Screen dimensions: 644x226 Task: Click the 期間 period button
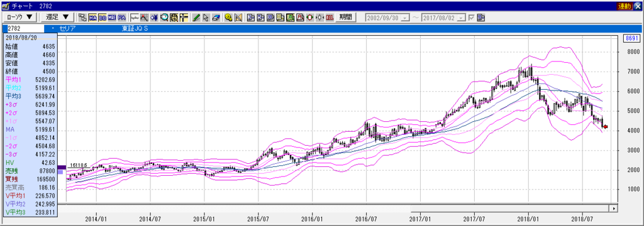tap(345, 17)
